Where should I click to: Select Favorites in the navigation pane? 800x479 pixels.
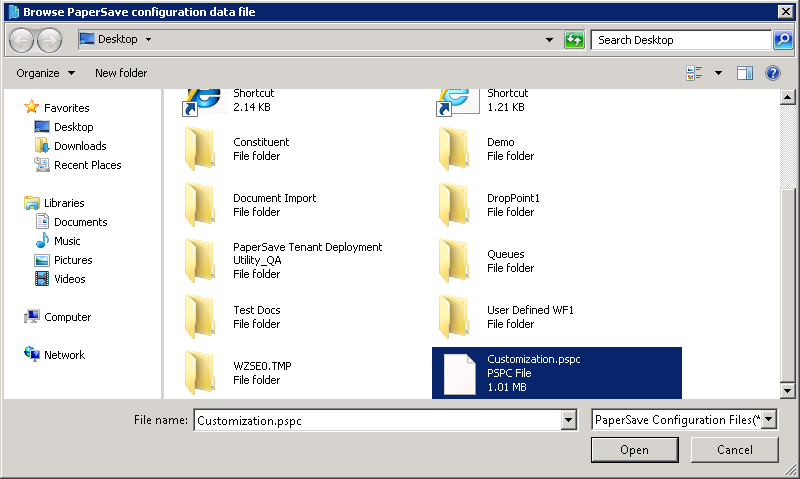[x=66, y=108]
